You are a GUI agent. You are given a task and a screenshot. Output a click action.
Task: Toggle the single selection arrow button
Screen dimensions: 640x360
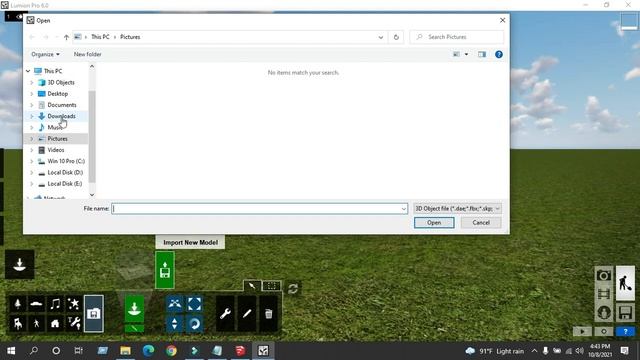(252, 286)
